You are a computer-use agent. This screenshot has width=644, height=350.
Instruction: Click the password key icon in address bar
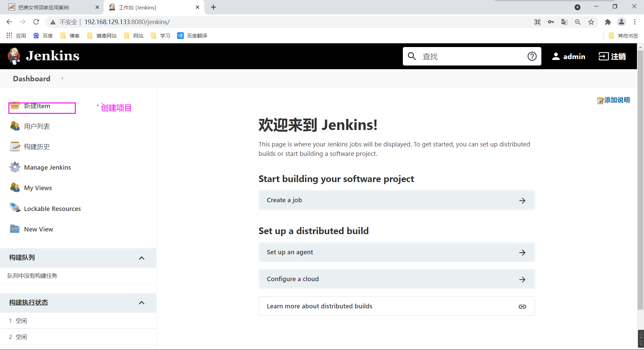pos(551,22)
